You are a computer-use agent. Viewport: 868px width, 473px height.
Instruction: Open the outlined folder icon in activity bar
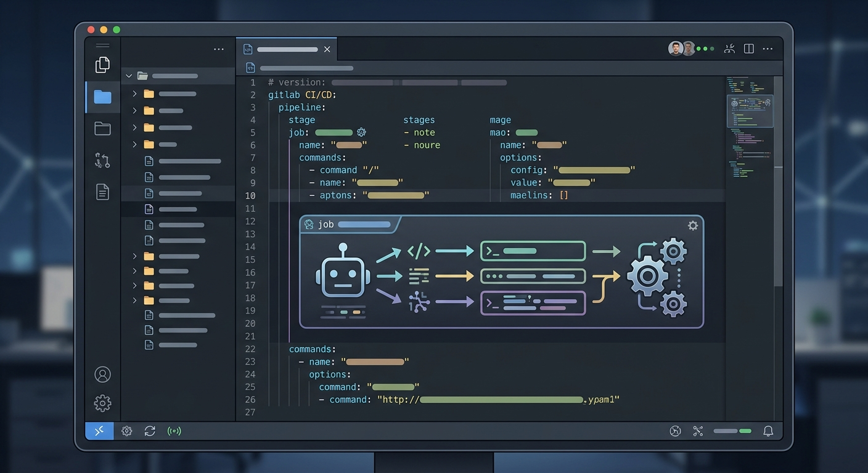tap(102, 128)
